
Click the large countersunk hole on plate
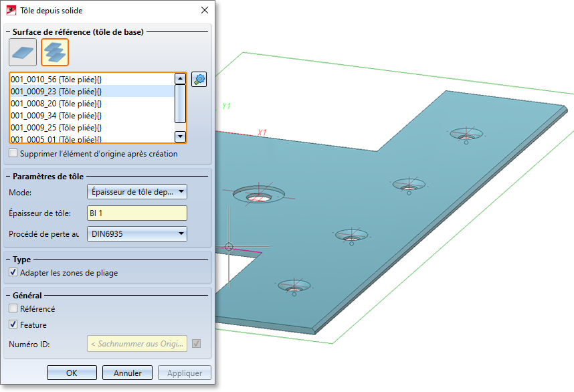coord(258,195)
